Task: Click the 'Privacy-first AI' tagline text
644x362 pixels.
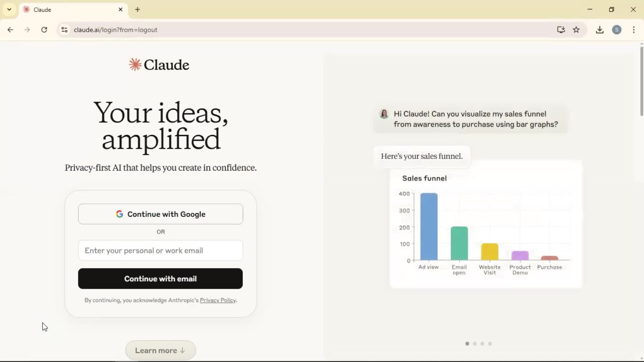Action: pyautogui.click(x=161, y=168)
